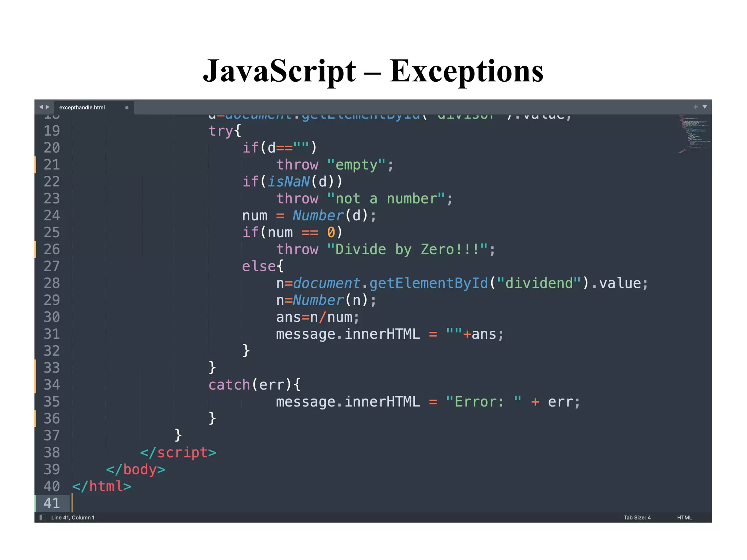This screenshot has width=747, height=560.
Task: Click the else keyword
Action: [x=259, y=266]
